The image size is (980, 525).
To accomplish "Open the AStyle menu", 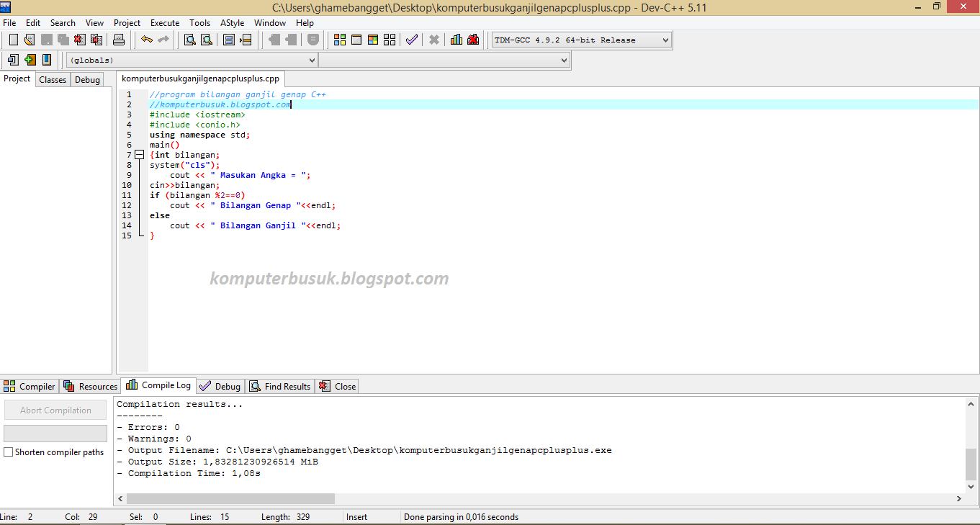I will 232,23.
